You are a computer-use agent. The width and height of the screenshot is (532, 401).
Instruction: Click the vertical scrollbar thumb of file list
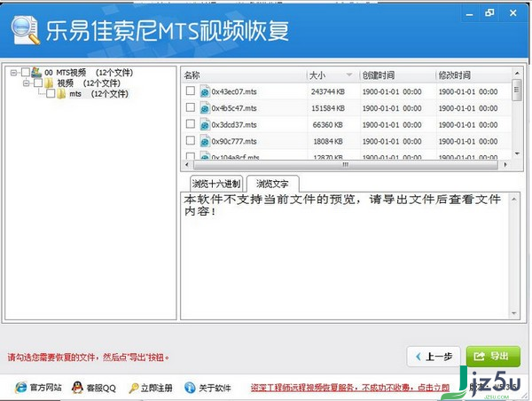517,90
